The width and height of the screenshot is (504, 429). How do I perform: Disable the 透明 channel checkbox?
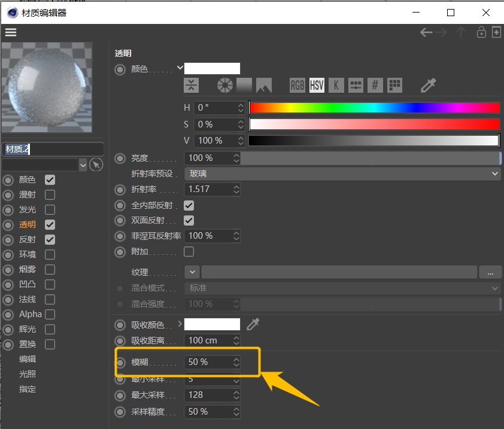click(50, 224)
